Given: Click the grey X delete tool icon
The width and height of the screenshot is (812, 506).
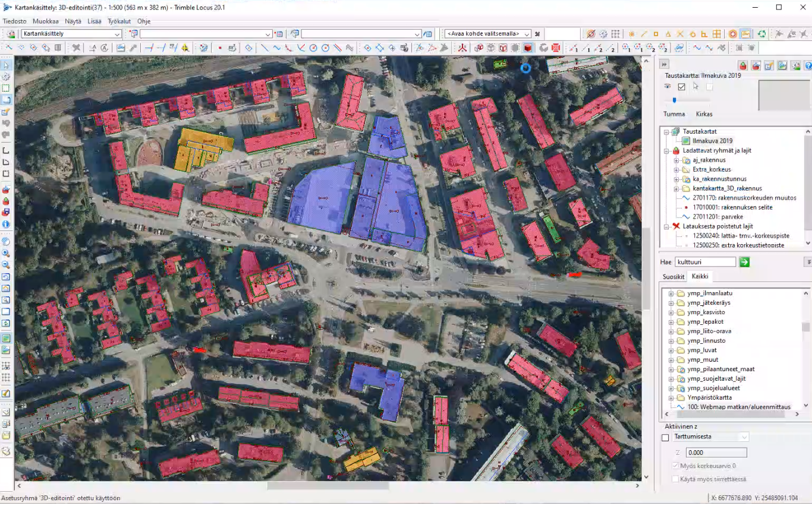Looking at the screenshot, I should (76, 48).
